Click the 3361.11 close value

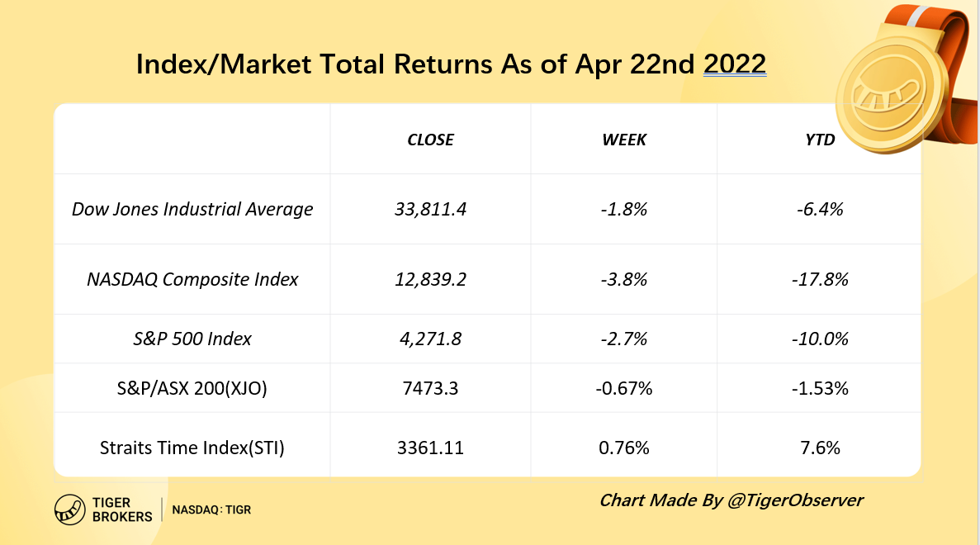click(x=430, y=448)
